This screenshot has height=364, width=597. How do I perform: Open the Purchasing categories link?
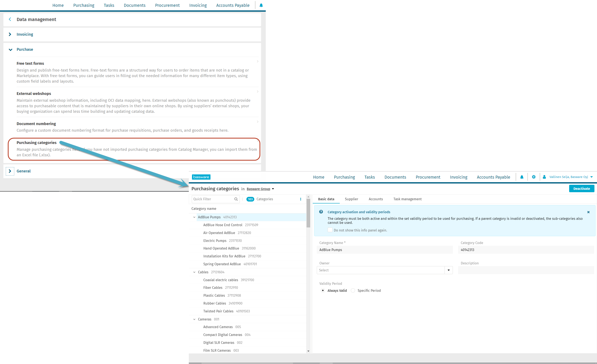[36, 142]
